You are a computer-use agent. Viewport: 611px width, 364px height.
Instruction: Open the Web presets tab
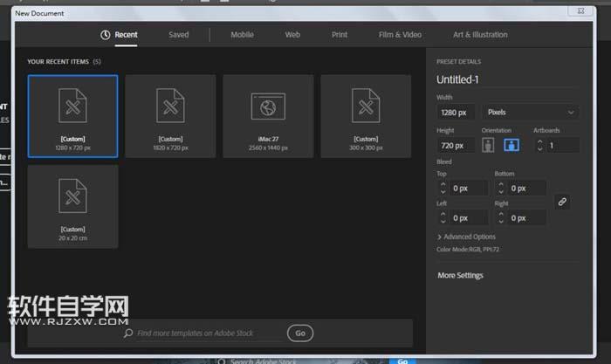pyautogui.click(x=292, y=35)
